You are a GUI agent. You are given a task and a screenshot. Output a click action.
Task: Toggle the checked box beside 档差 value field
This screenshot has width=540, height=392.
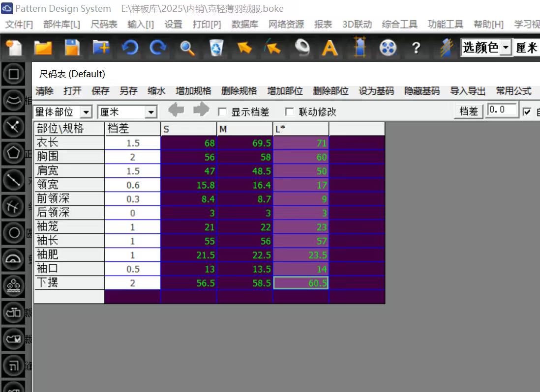527,112
